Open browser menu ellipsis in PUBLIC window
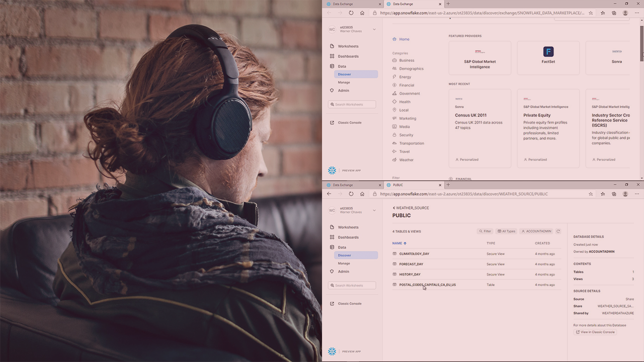 coord(637,194)
